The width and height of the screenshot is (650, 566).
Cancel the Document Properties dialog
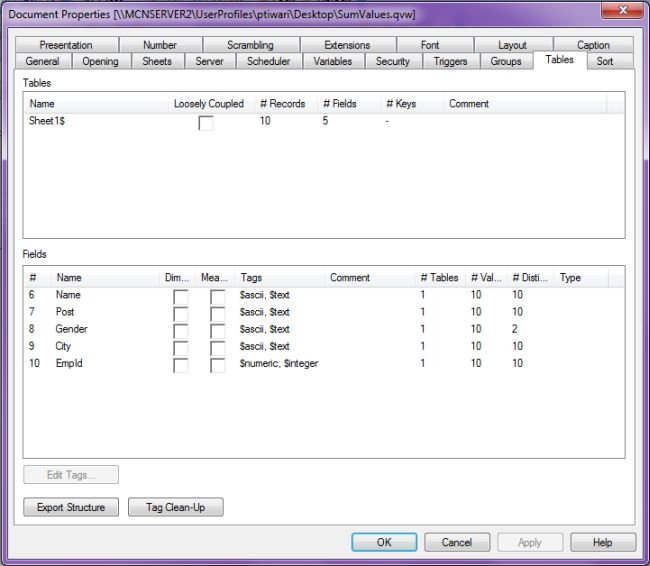pos(457,542)
